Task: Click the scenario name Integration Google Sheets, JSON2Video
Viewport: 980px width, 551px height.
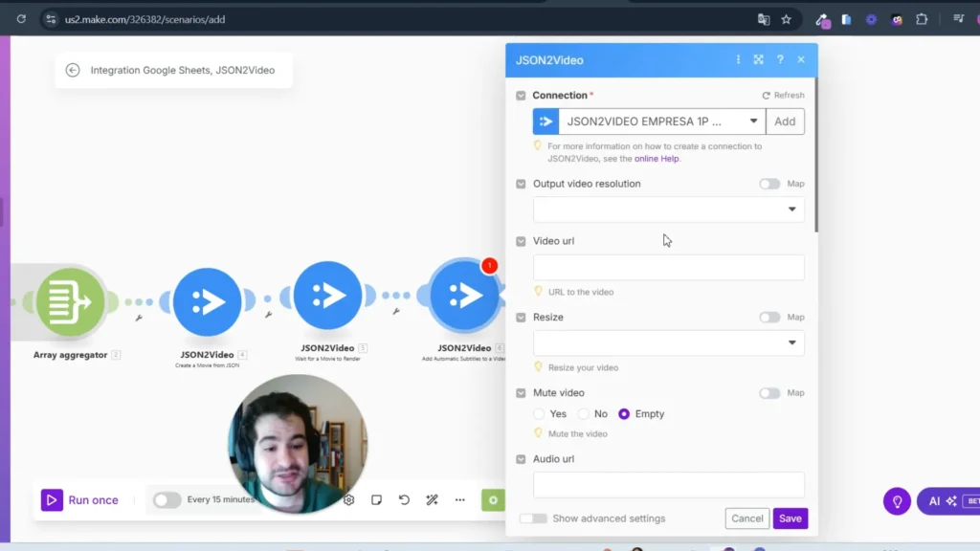Action: pos(183,70)
